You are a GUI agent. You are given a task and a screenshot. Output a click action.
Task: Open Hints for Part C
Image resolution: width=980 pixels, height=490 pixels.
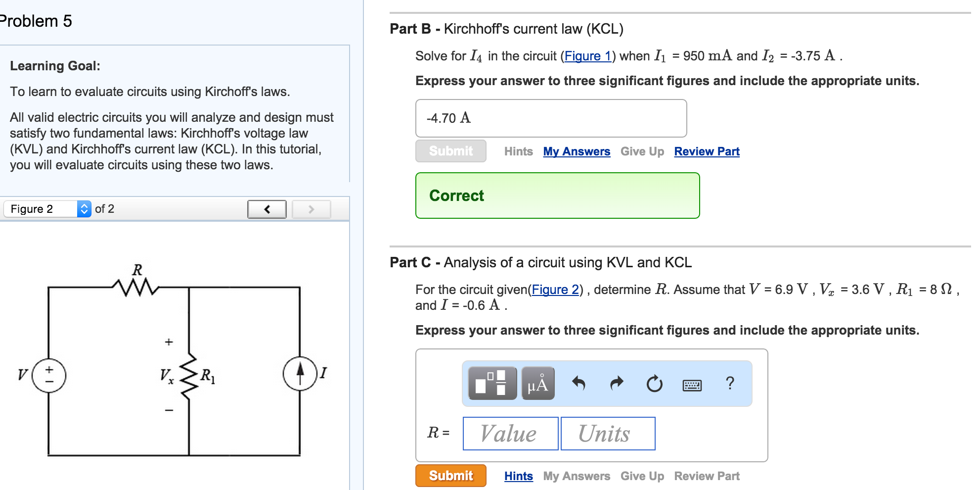point(518,476)
